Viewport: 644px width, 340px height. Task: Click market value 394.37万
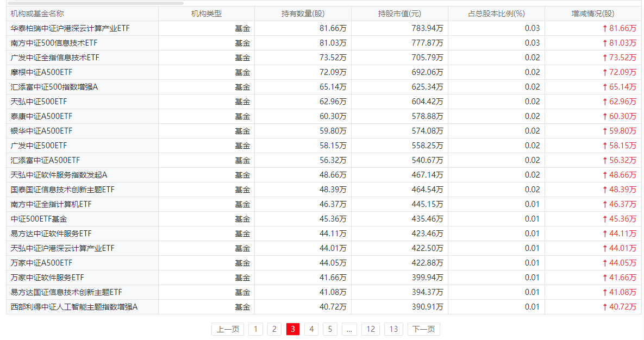(427, 292)
